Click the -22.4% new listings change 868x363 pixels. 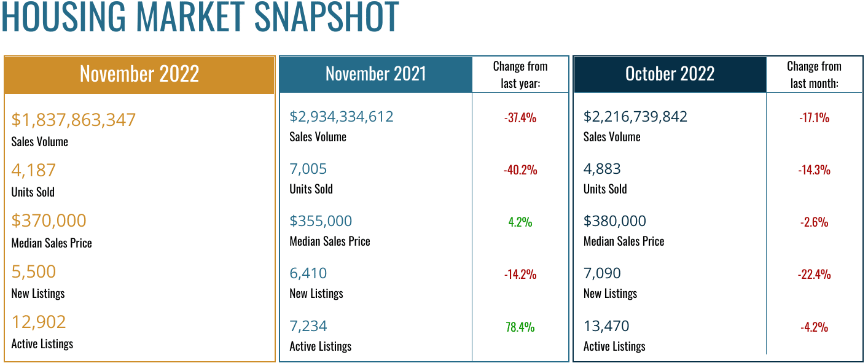[x=815, y=274]
